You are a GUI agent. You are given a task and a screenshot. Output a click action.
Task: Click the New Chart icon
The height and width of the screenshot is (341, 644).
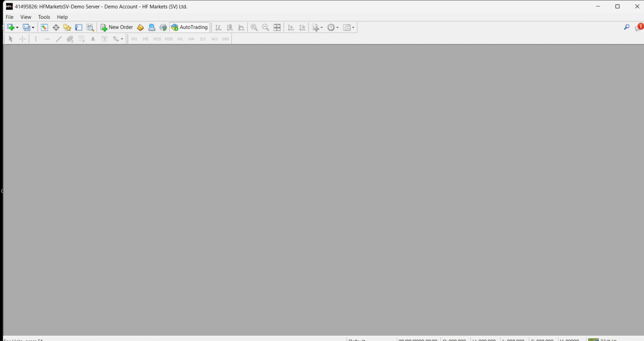point(10,28)
